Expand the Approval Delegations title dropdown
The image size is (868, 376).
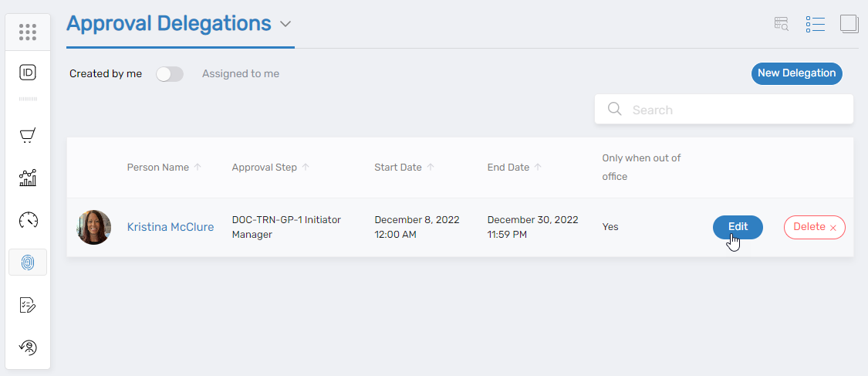[x=285, y=24]
